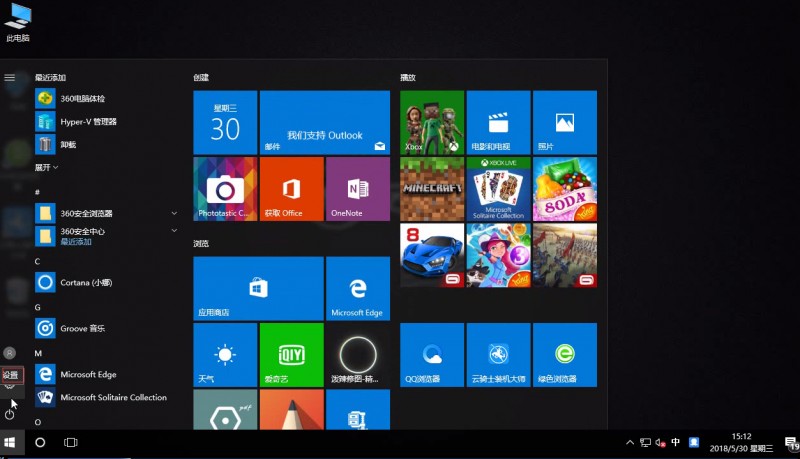800x459 pixels.
Task: Expand the Start menu hamburger button
Action: click(x=10, y=78)
